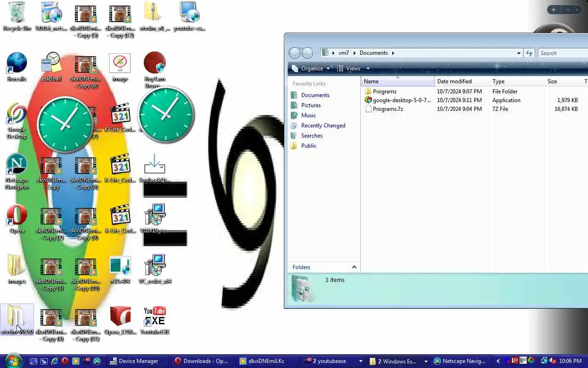The image size is (588, 368).
Task: Sort by Size column header
Action: click(563, 81)
